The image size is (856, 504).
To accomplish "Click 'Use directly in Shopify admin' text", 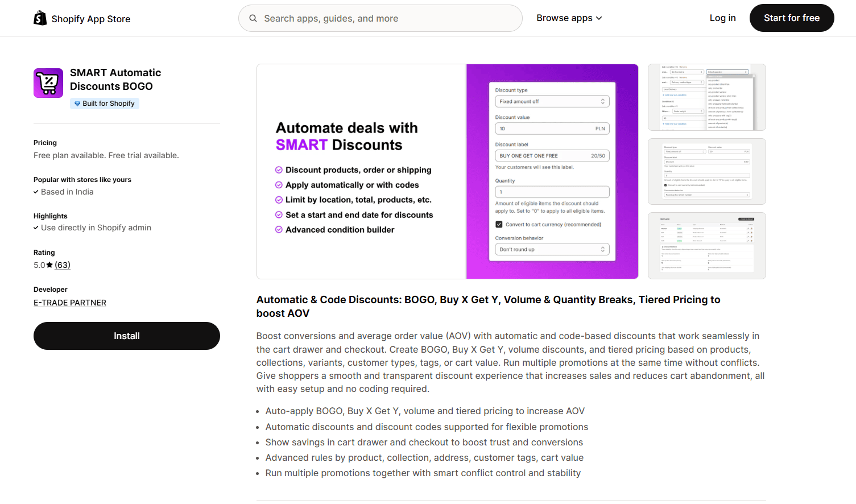I will (96, 228).
